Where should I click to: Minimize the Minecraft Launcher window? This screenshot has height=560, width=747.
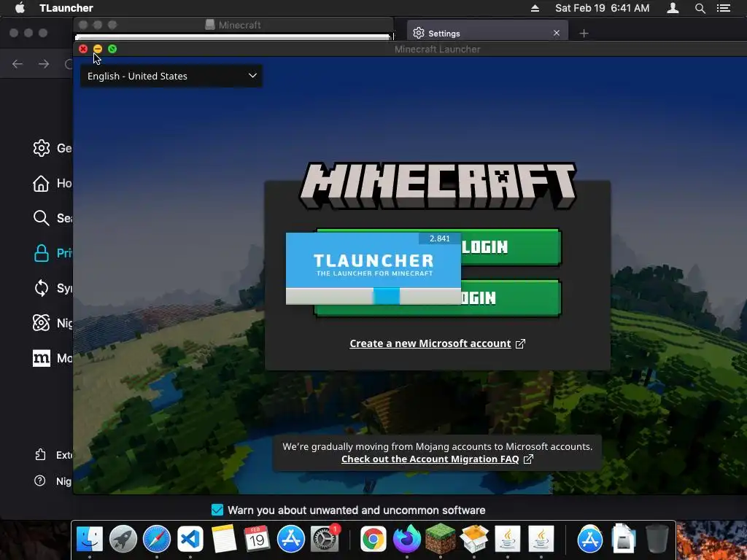click(x=98, y=49)
